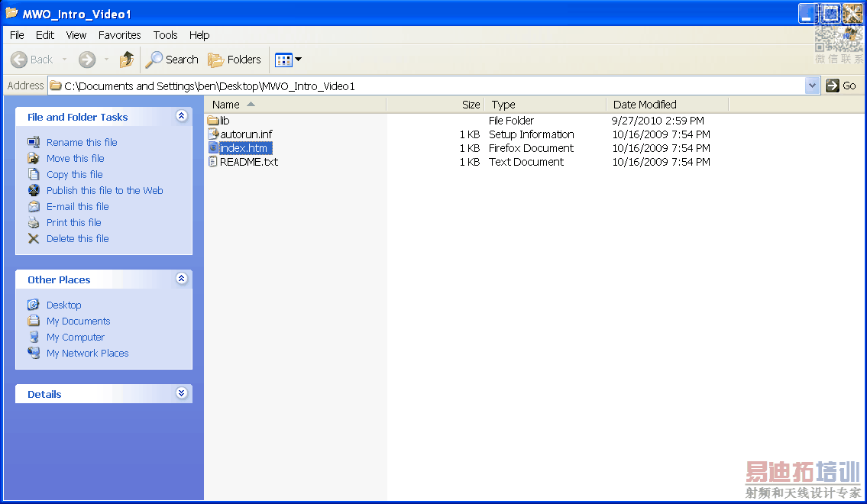Sort by the Date Modified column header
867x504 pixels.
point(668,105)
